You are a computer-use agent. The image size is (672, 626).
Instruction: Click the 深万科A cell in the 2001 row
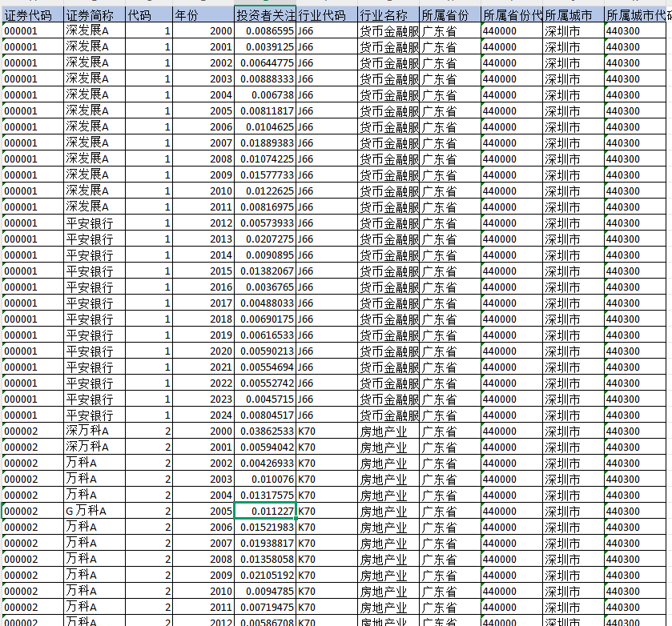94,447
